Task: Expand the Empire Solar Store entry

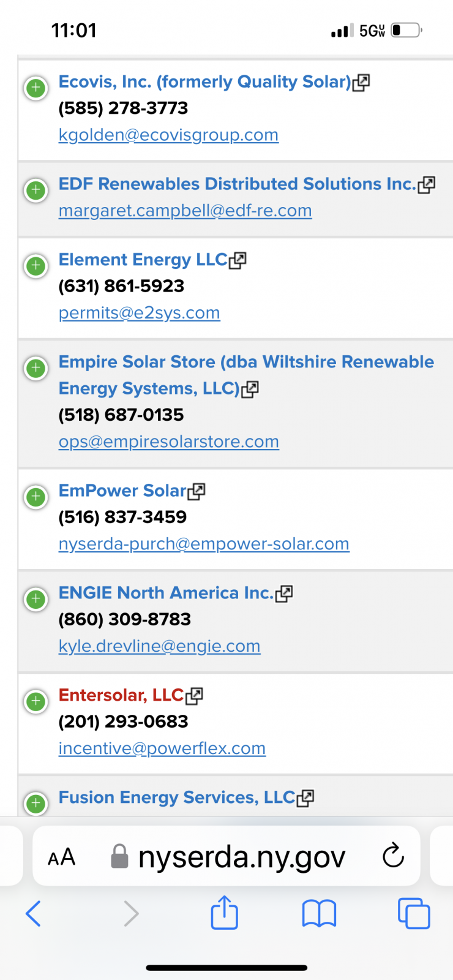Action: click(36, 369)
